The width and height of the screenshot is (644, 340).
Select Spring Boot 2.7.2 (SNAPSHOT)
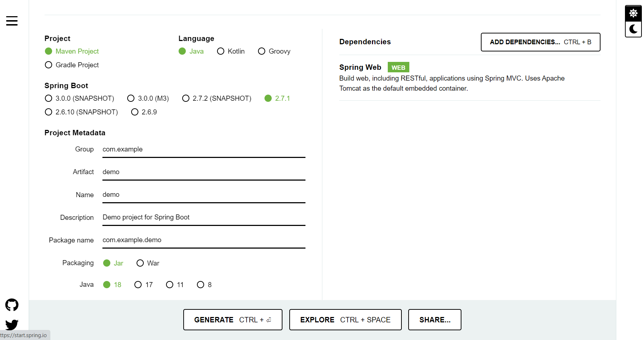click(x=217, y=98)
